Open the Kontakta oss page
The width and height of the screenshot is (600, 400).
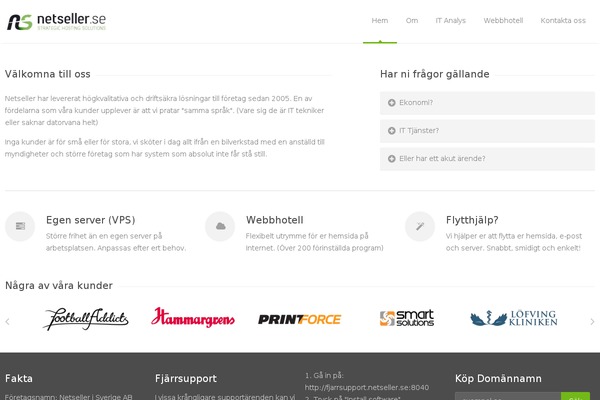(563, 21)
